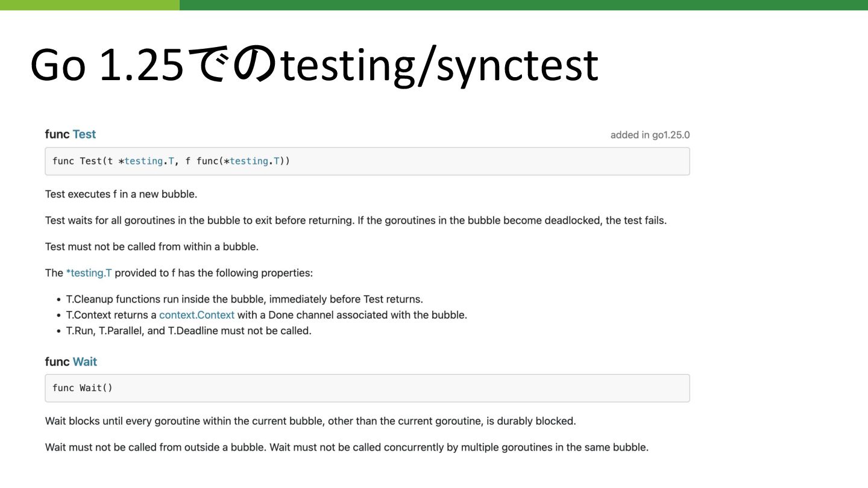Screen dimensions: 868x488
Task: Click the Wait function heading link
Action: click(x=85, y=361)
